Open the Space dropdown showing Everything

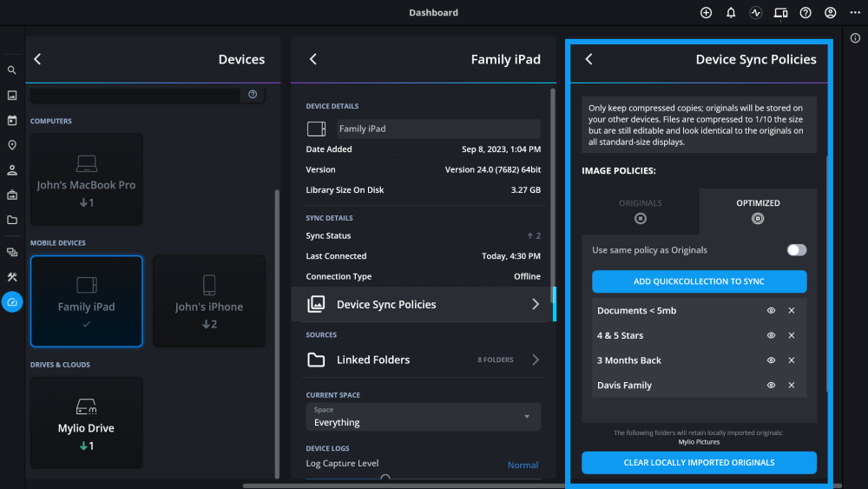tap(424, 417)
